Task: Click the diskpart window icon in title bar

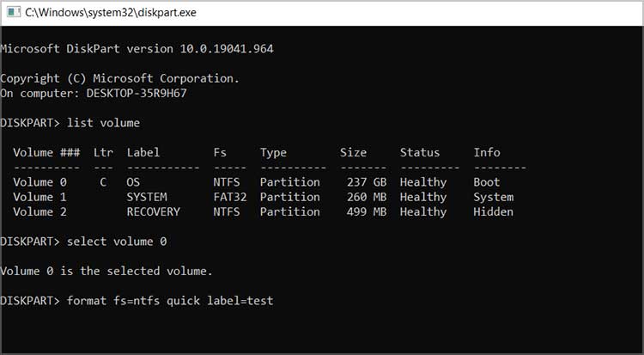Action: 14,12
